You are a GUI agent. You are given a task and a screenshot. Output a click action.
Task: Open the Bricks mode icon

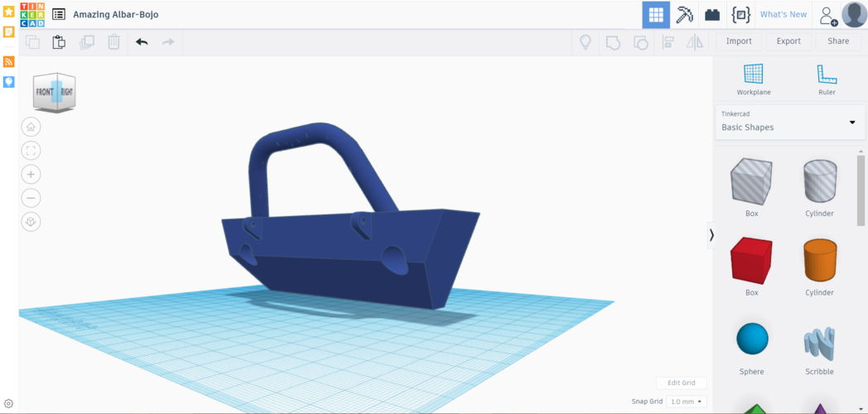(x=712, y=15)
